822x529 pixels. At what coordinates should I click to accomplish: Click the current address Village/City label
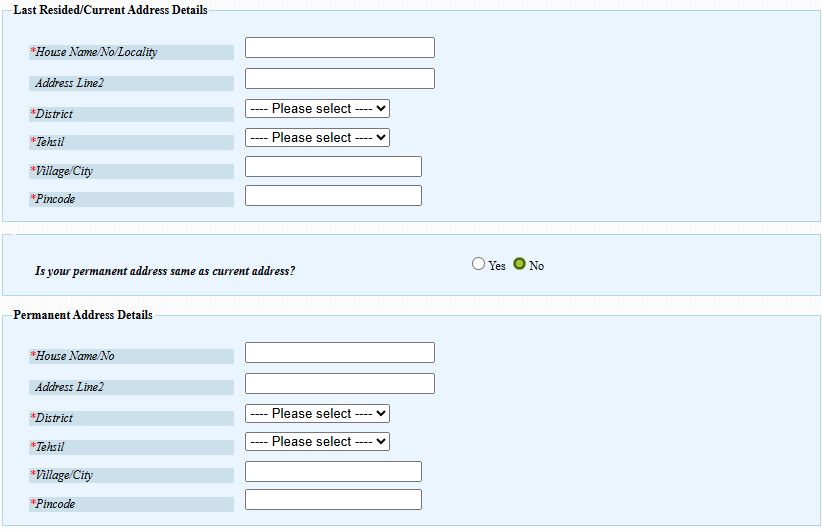pyautogui.click(x=64, y=171)
